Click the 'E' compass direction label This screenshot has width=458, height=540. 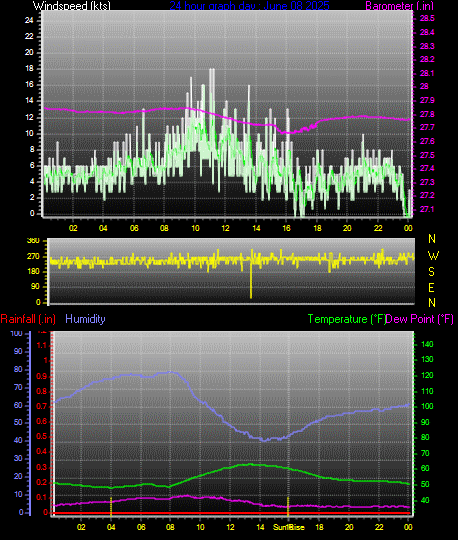point(431,288)
